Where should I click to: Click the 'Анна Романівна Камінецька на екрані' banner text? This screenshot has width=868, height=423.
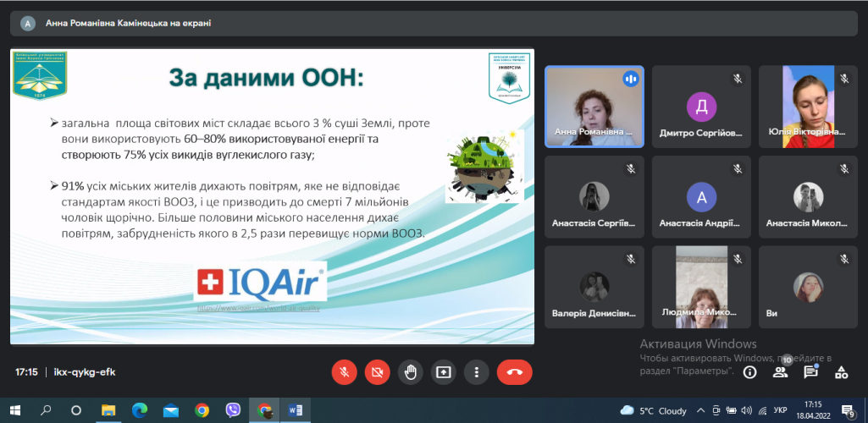(x=128, y=23)
